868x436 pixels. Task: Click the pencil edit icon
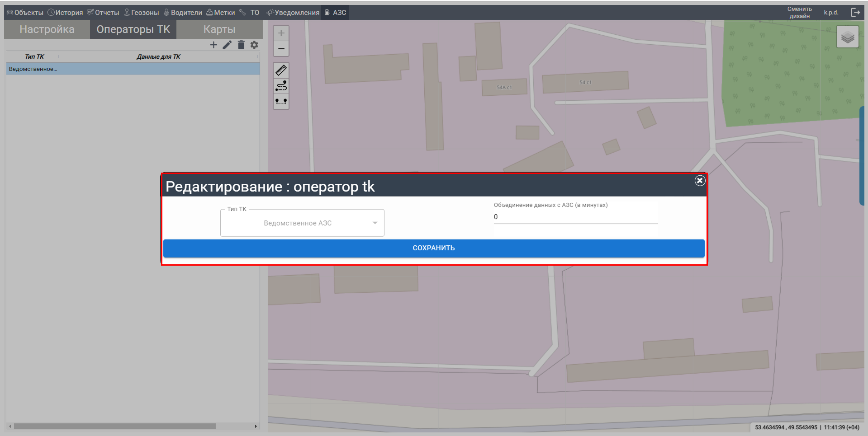tap(227, 45)
